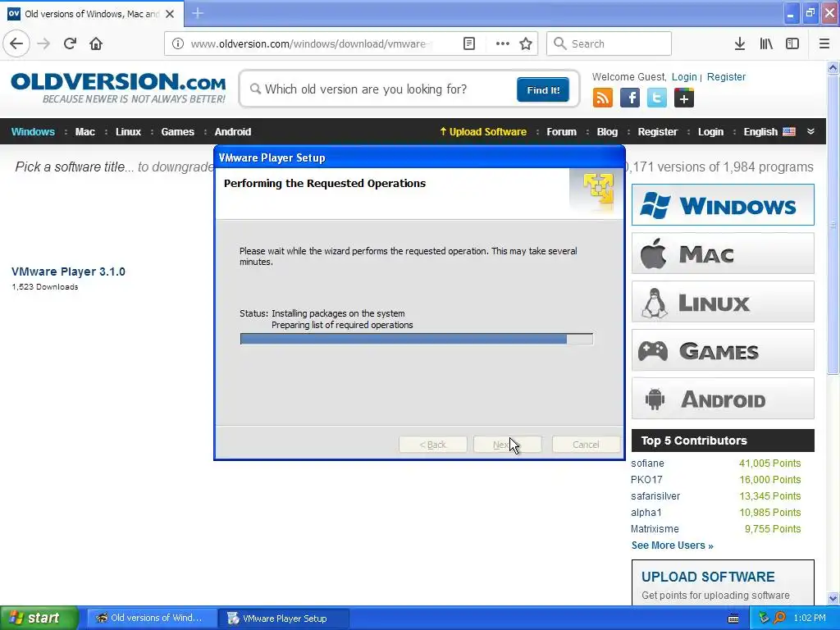The width and height of the screenshot is (840, 630).
Task: Click Register in the dark nav bar
Action: pyautogui.click(x=657, y=132)
